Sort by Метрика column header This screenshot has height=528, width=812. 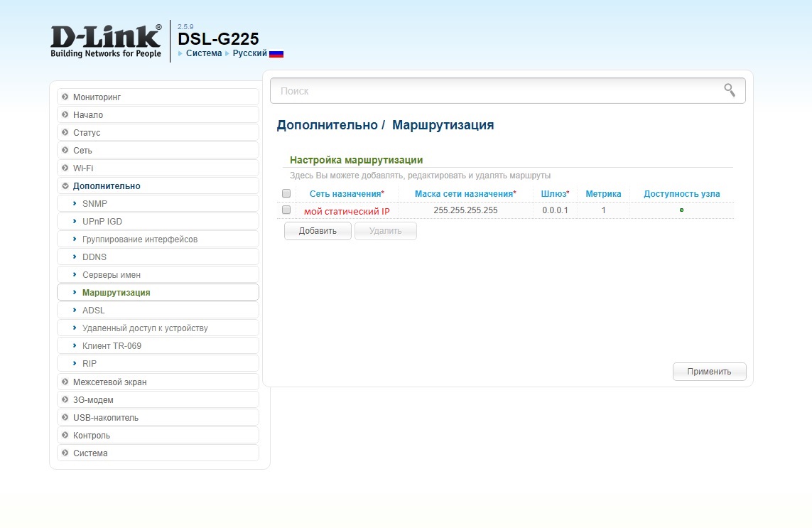603,194
